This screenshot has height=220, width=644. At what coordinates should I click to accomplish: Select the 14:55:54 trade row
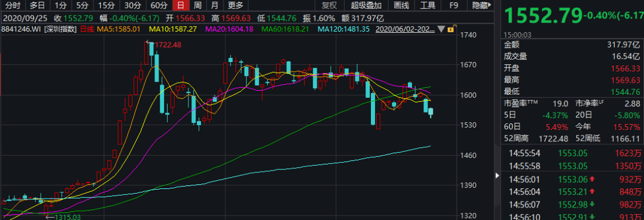tap(572, 154)
